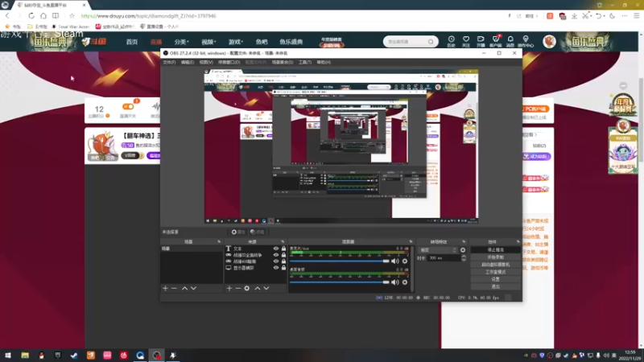
Task: Go to the browser home icon
Action: (43, 15)
